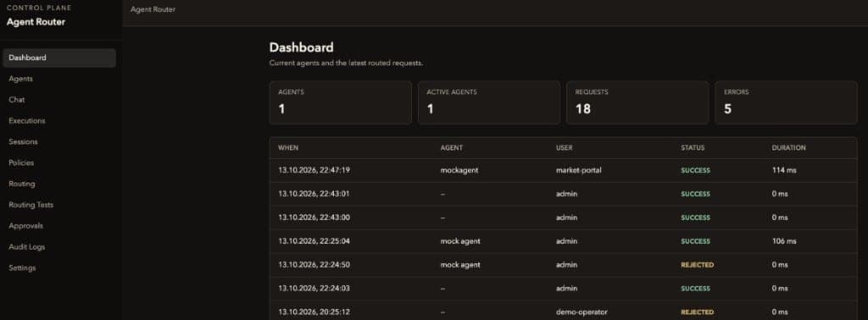The height and width of the screenshot is (320, 868).
Task: Open the Chat page
Action: 17,100
